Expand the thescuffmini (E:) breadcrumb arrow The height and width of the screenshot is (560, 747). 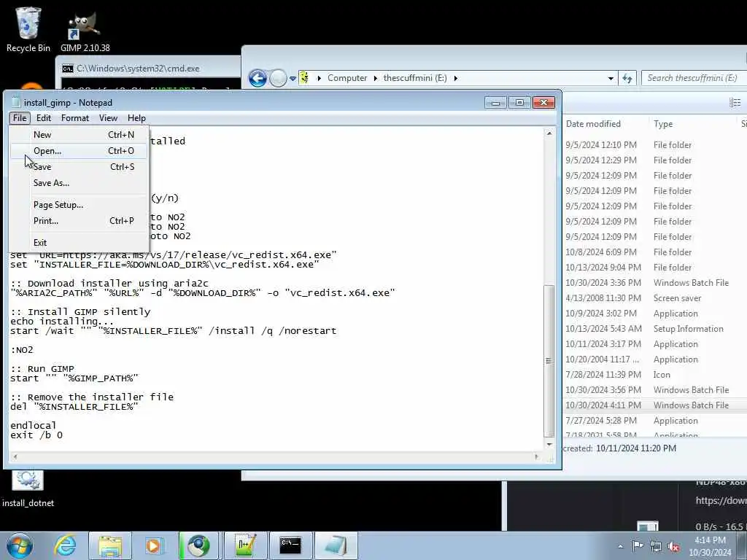click(455, 78)
